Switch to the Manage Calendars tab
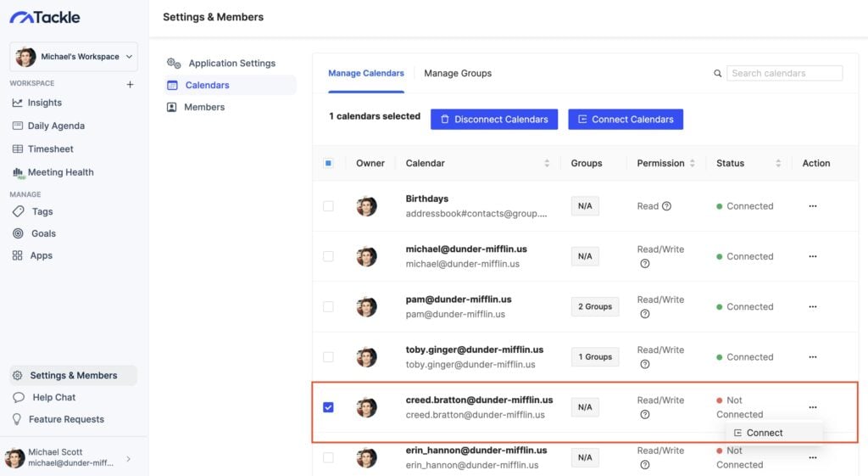This screenshot has height=476, width=868. [366, 73]
